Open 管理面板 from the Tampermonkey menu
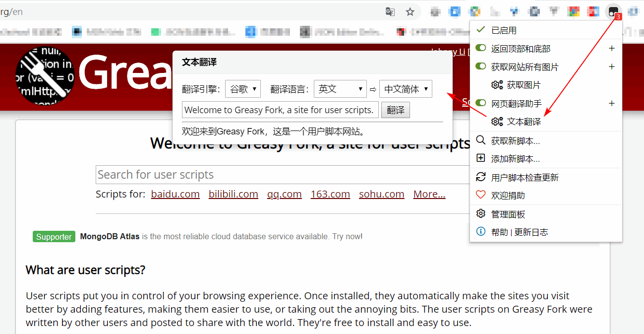 coord(508,214)
